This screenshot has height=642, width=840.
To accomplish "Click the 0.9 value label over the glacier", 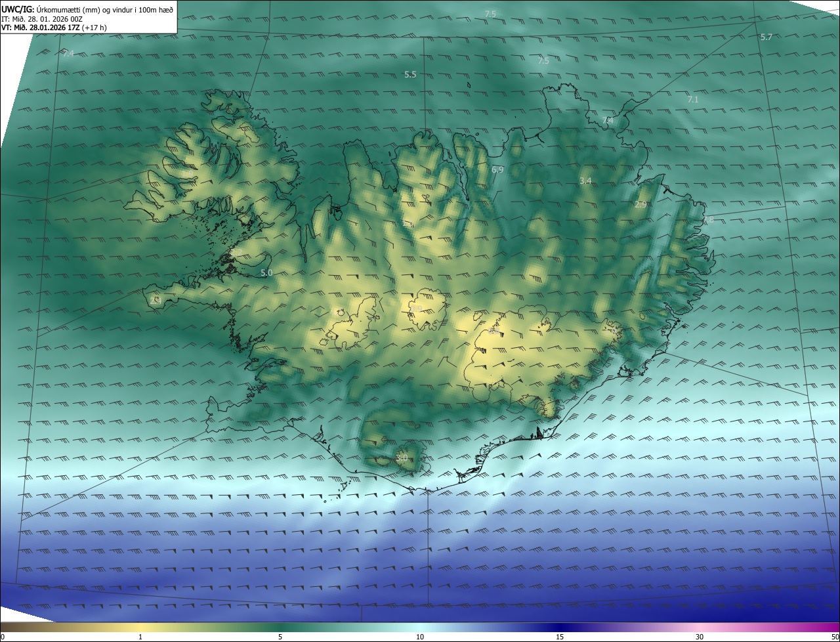I will click(416, 308).
